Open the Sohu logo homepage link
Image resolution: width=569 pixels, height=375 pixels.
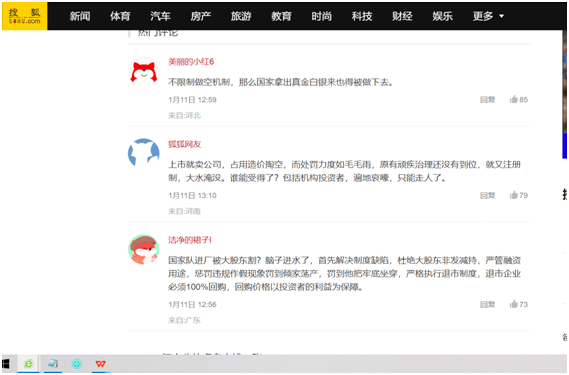point(25,16)
